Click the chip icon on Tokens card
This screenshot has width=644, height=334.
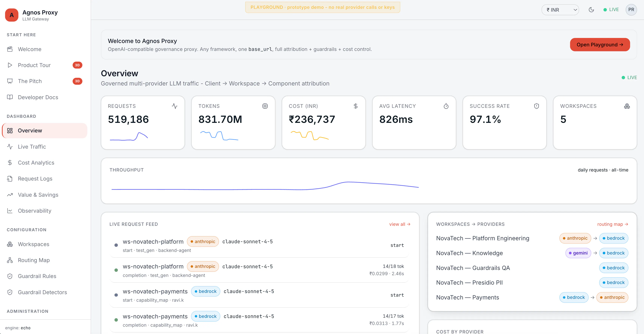[x=265, y=106]
